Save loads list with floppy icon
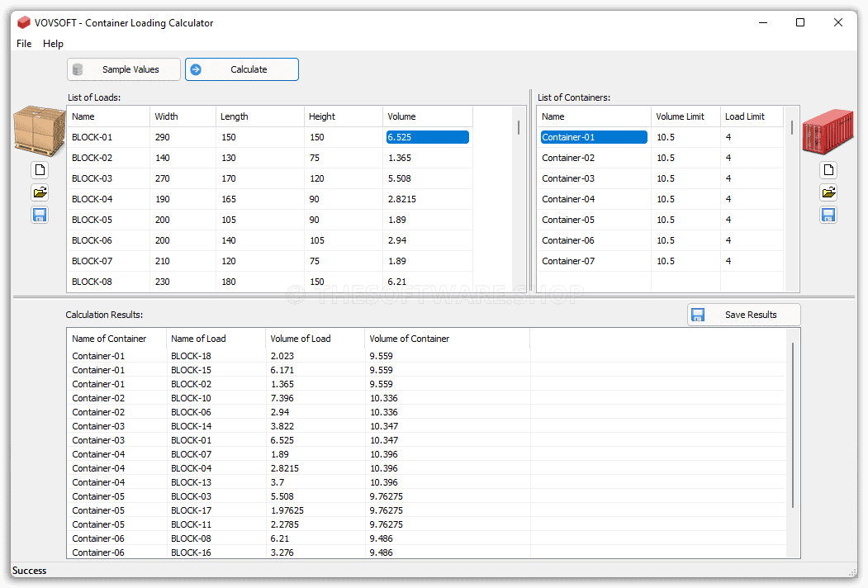Viewport: 868px width, 588px height. [40, 215]
